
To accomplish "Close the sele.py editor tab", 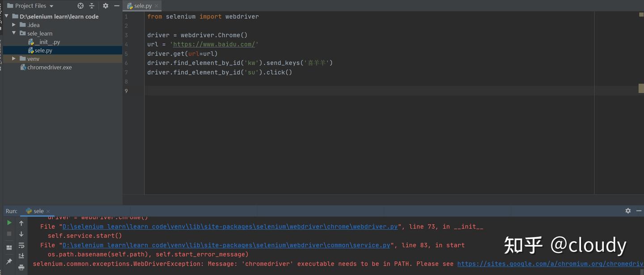I will pyautogui.click(x=157, y=6).
